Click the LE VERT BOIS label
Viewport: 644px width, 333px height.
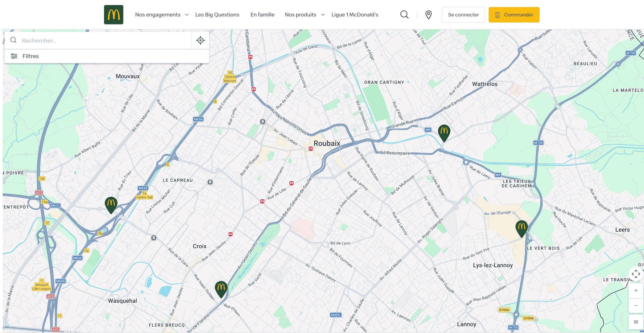coord(543,248)
